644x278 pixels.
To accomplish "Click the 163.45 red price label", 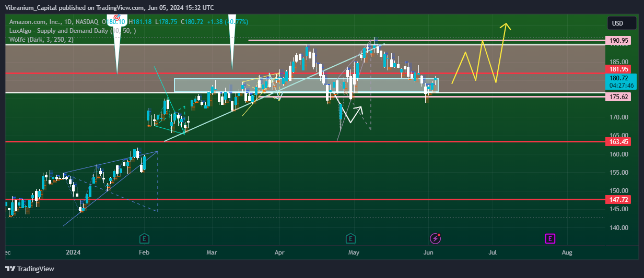I will 618,141.
